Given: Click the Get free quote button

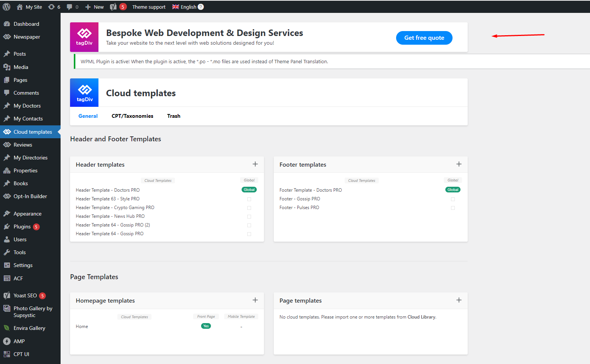Looking at the screenshot, I should click(x=424, y=38).
